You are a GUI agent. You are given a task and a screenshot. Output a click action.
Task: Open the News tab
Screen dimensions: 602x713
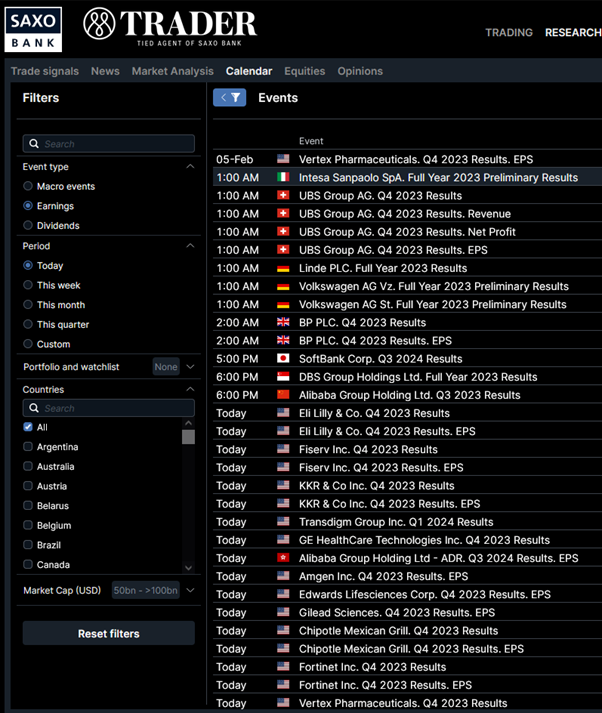pos(105,71)
